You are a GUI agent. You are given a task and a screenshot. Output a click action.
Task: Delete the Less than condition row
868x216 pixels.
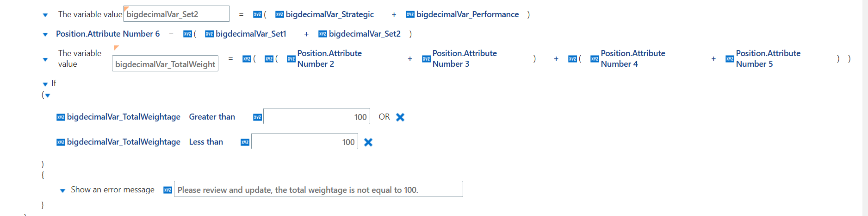tap(368, 142)
